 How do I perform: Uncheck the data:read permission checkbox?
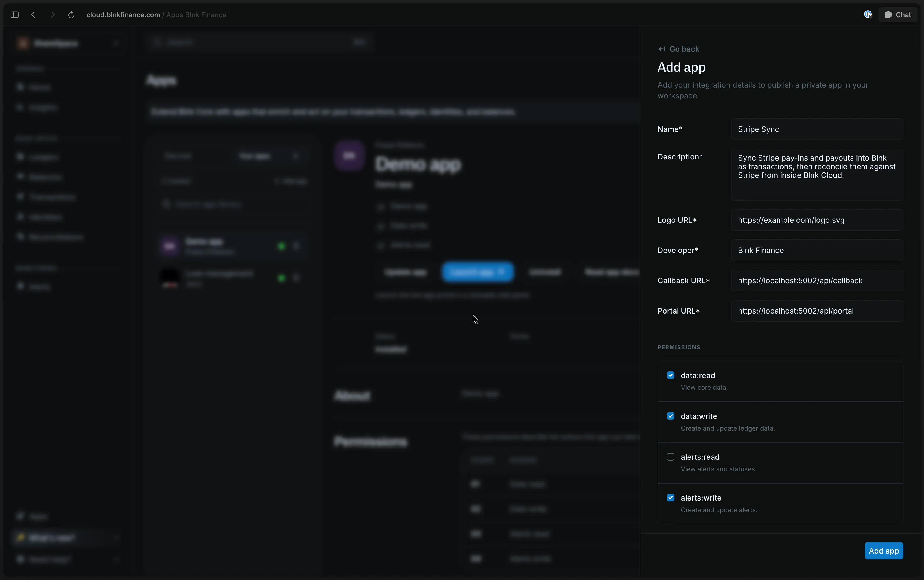point(671,375)
